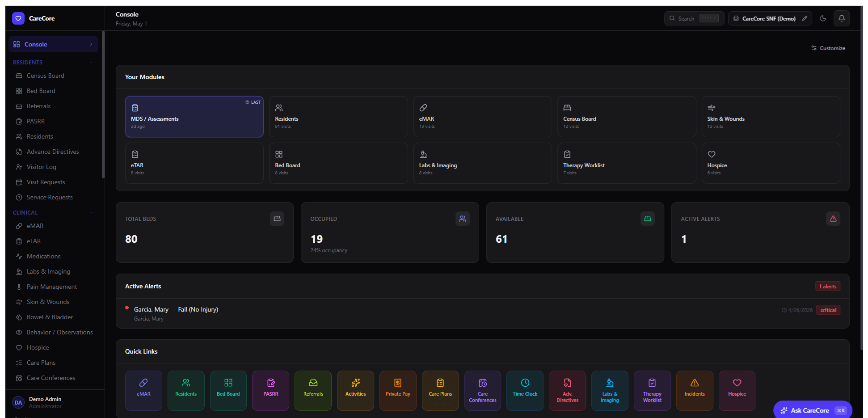The height and width of the screenshot is (418, 868).
Task: Open the Garcia, Mary fall alert
Action: [x=483, y=313]
